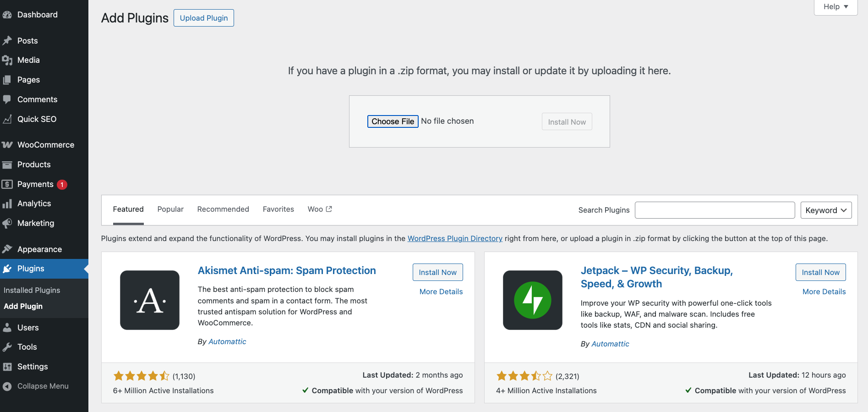The image size is (868, 412).
Task: Click Automattic author link under Akismet
Action: pyautogui.click(x=227, y=341)
